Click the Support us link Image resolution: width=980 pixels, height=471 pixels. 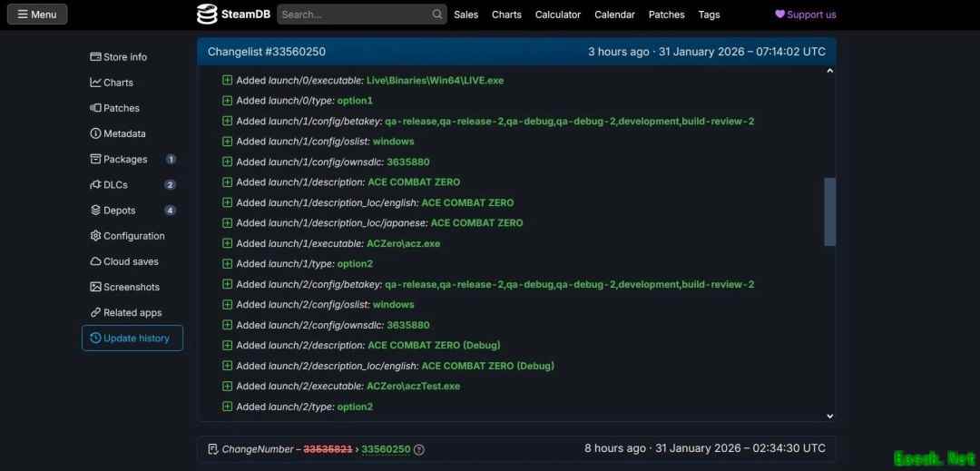coord(805,15)
